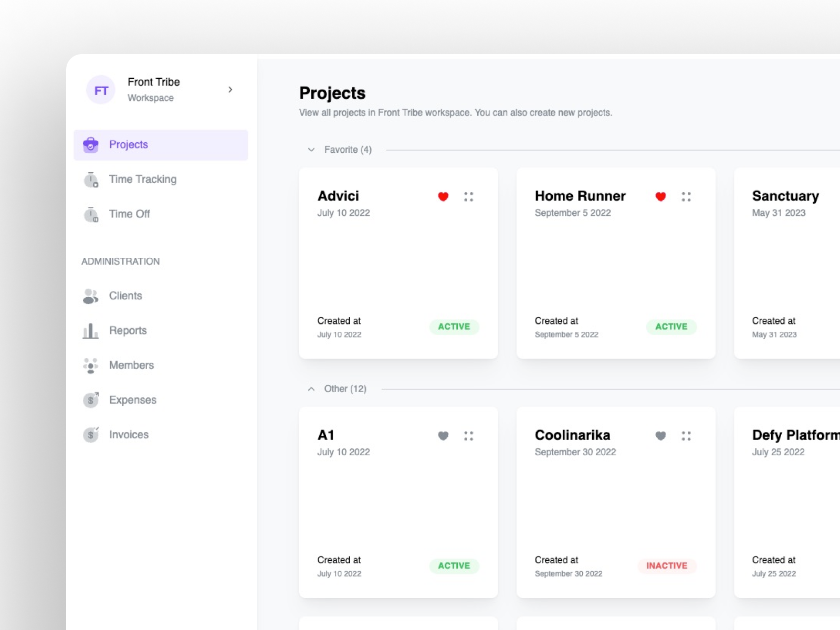Image resolution: width=840 pixels, height=630 pixels.
Task: Open the Projects menu item
Action: pos(161,145)
